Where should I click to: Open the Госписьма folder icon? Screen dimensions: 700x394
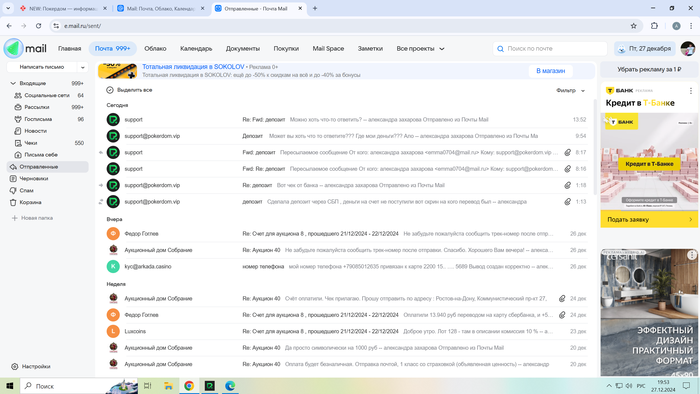(x=18, y=119)
